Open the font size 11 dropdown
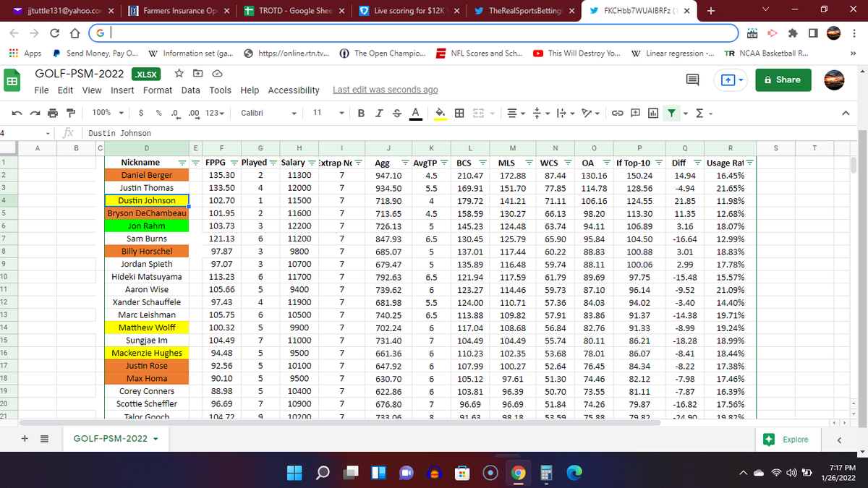This screenshot has height=488, width=868. (x=328, y=113)
